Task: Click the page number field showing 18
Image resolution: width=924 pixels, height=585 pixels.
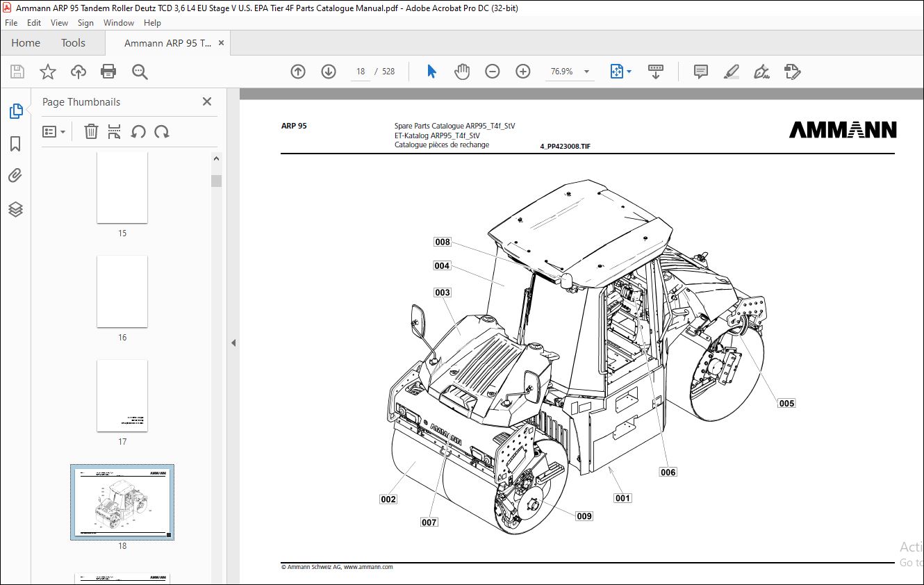Action: tap(361, 72)
